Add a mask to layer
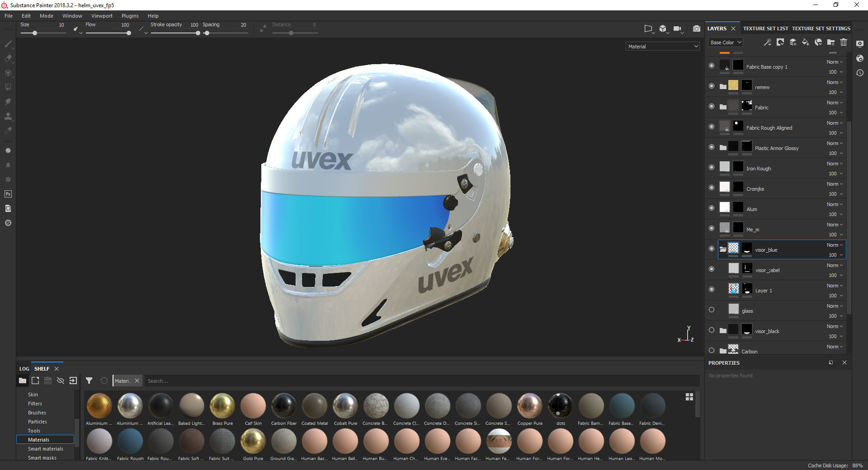The image size is (868, 470). coord(780,42)
